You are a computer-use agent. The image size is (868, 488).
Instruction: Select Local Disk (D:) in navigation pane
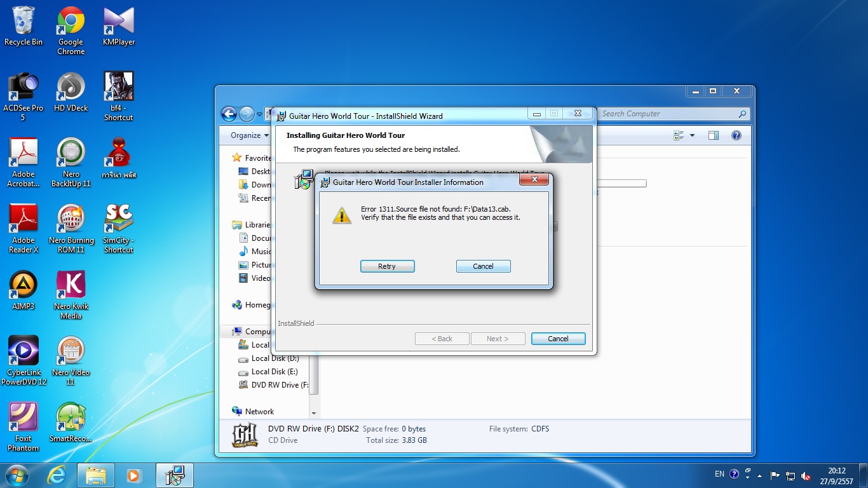(x=275, y=358)
